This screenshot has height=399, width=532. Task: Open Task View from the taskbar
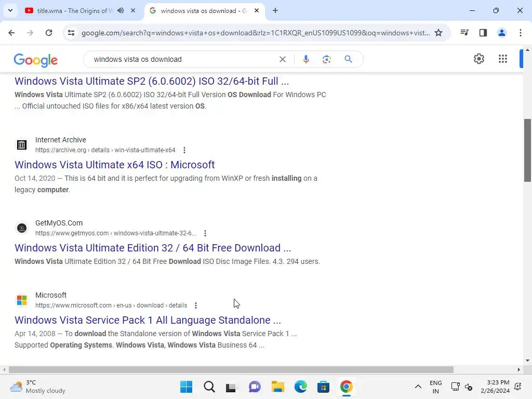pyautogui.click(x=231, y=387)
